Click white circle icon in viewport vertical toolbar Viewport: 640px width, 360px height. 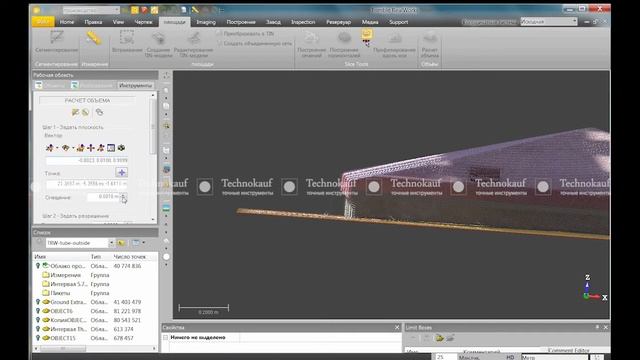[166, 257]
